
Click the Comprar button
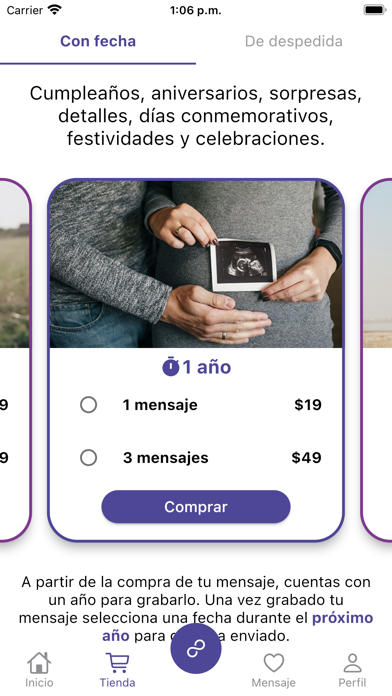(196, 507)
